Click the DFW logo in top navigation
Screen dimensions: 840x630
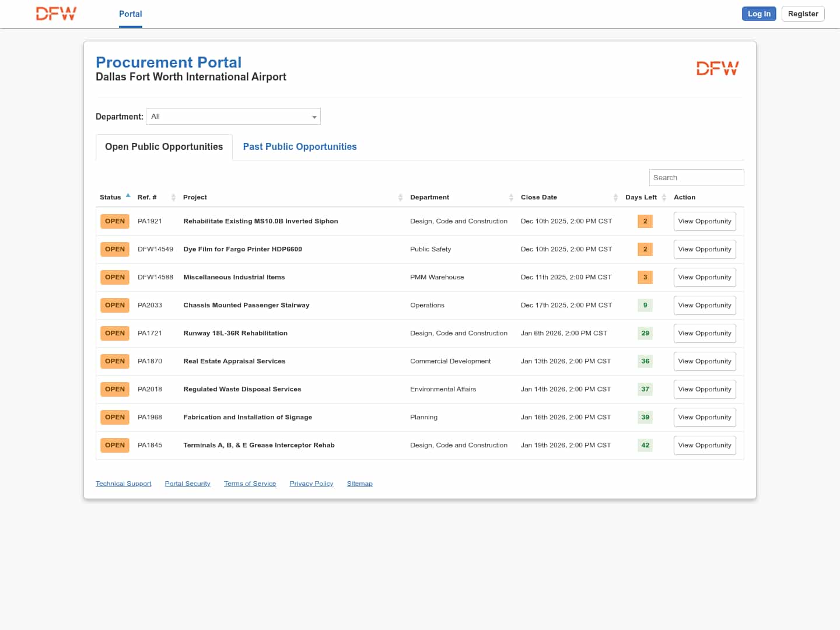[56, 14]
